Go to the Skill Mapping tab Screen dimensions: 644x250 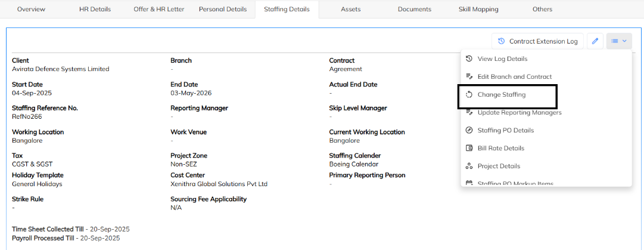(x=478, y=9)
